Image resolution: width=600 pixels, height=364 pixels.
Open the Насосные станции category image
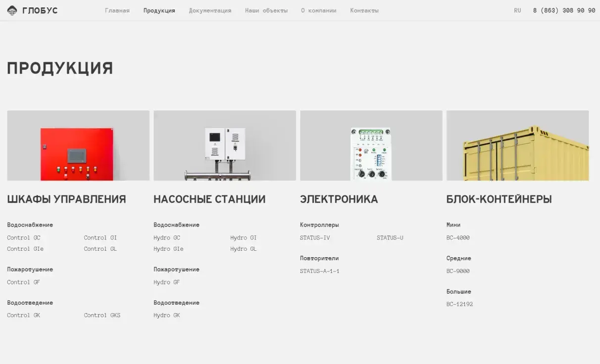tap(224, 144)
